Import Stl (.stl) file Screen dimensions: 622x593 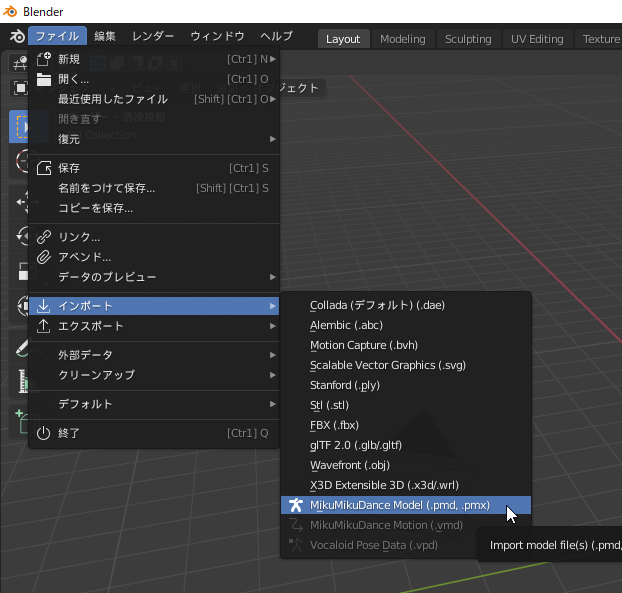[x=406, y=405]
